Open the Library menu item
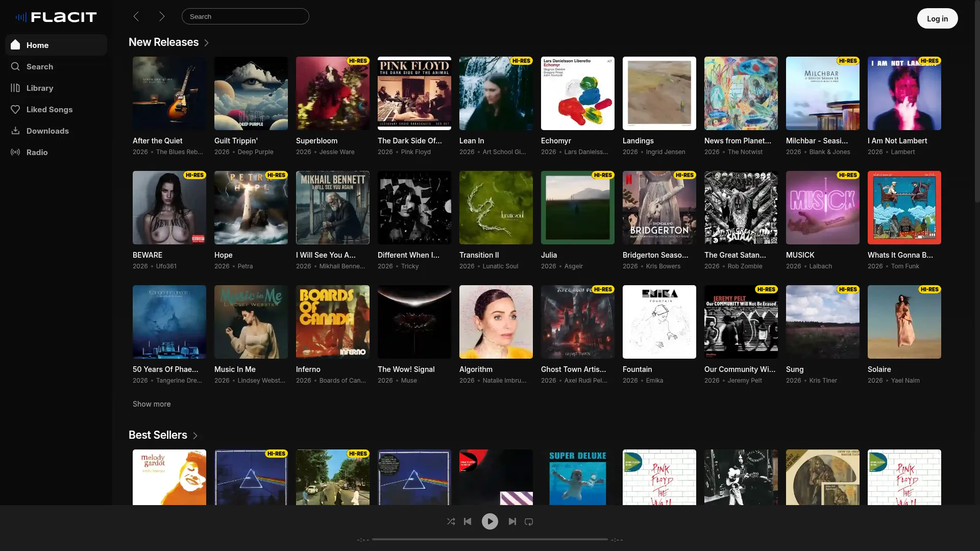Screen dimensions: 980x551 coord(56,88)
